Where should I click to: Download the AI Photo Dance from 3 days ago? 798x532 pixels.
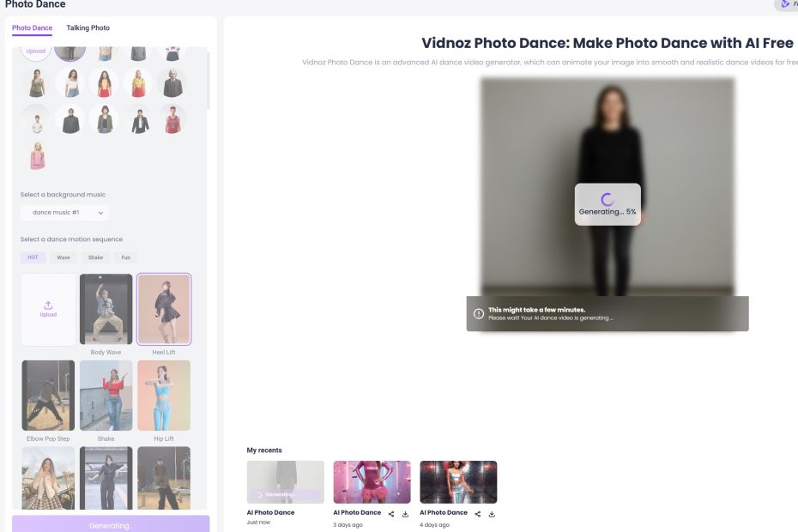click(x=405, y=514)
